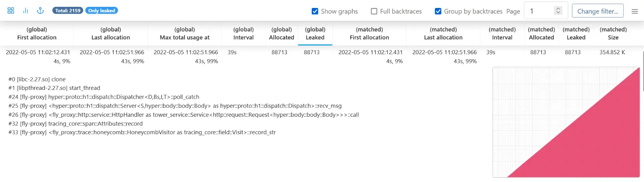Click the Only leaked filter badge

pyautogui.click(x=102, y=11)
